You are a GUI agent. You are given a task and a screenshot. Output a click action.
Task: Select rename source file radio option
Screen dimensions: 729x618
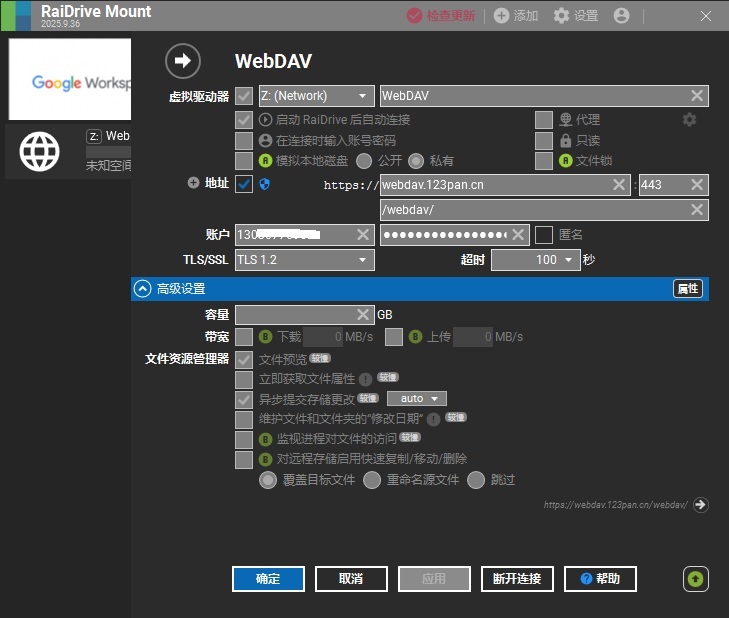[372, 480]
